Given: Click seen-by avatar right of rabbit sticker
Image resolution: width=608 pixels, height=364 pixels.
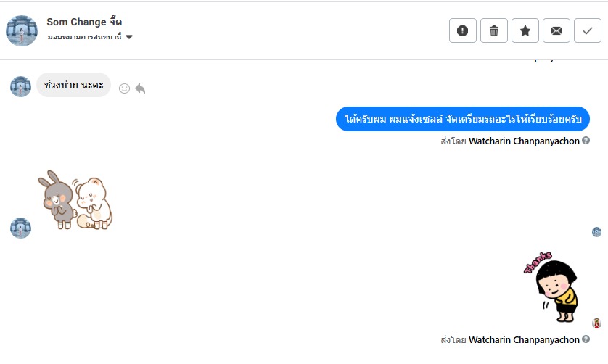Looking at the screenshot, I should (597, 232).
